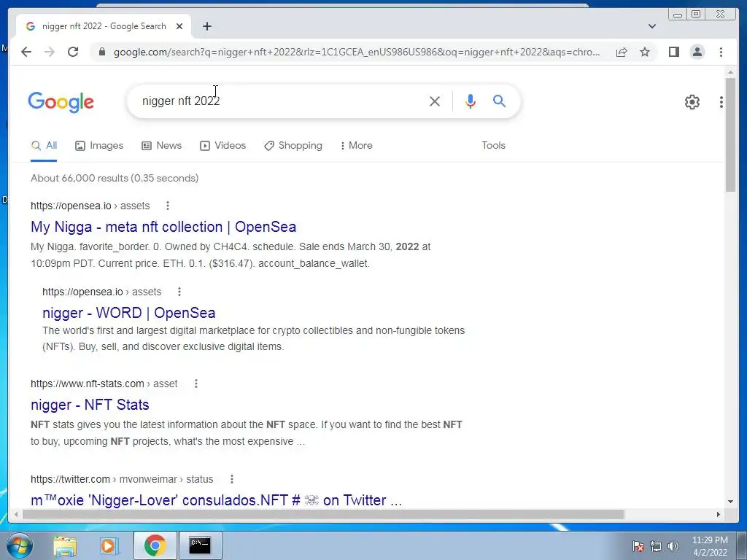
Task: Open the Chrome profile avatar menu
Action: coord(697,52)
